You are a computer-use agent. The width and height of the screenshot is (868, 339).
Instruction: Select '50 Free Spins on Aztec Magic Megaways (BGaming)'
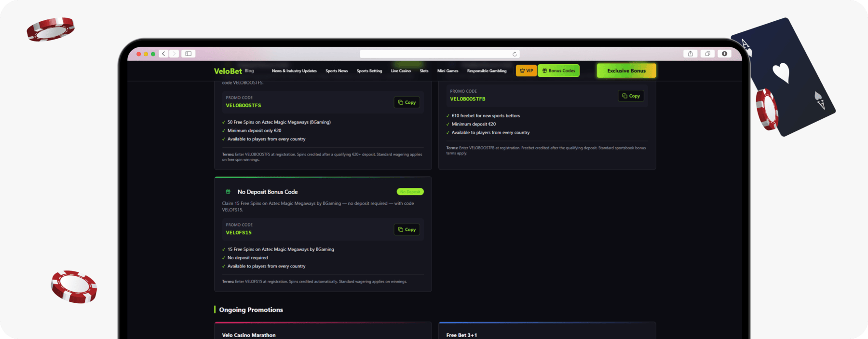tap(279, 122)
